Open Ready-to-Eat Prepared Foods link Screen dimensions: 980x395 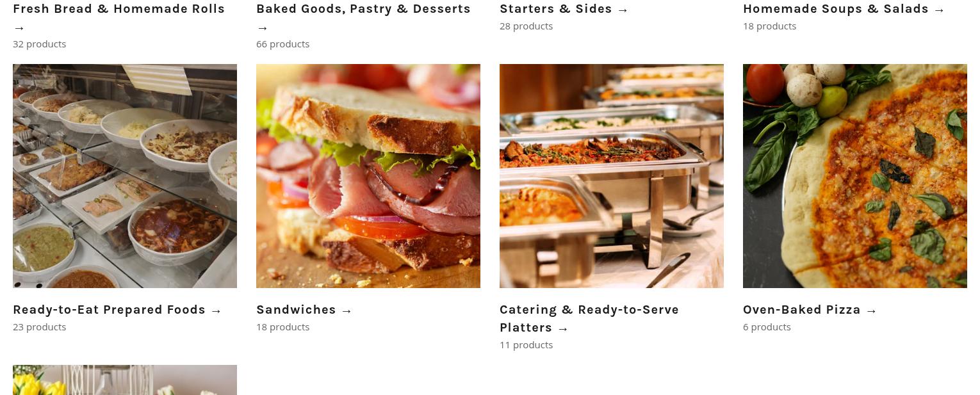click(109, 310)
